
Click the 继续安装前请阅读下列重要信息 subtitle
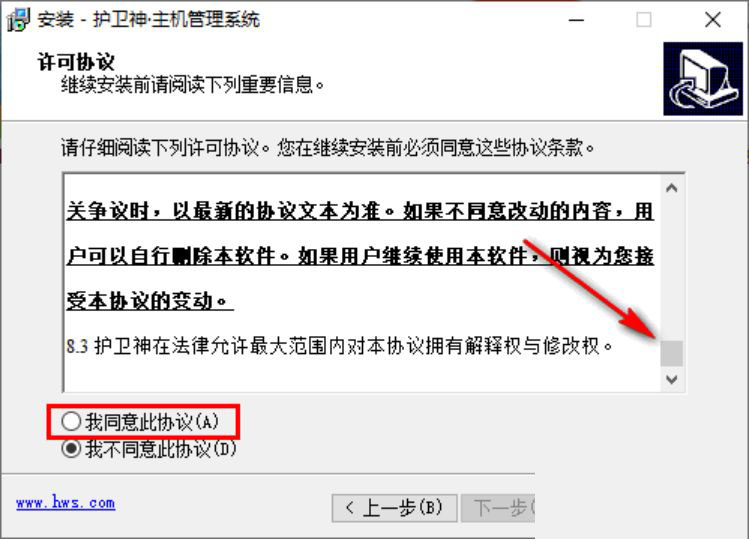coord(193,85)
